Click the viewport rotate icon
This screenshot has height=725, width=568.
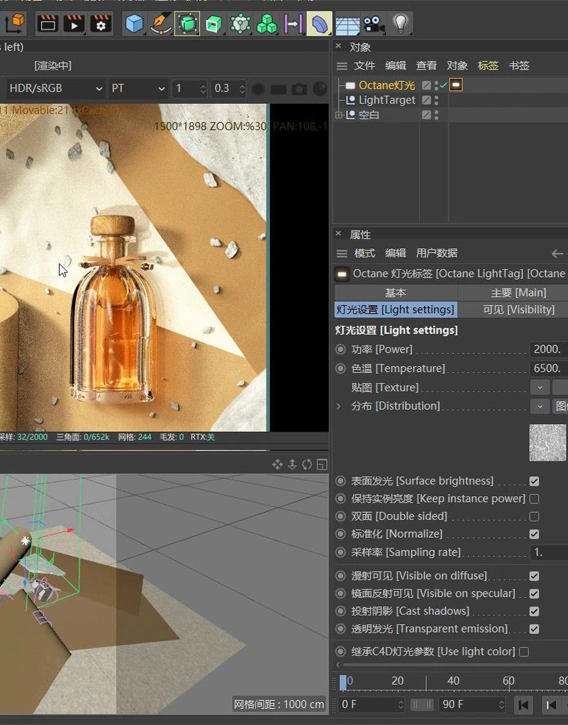pos(307,464)
